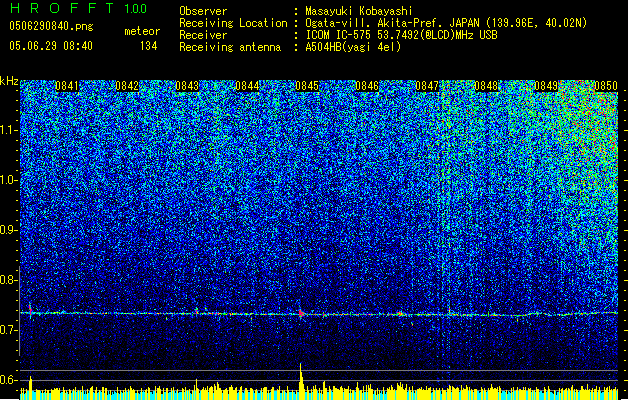The height and width of the screenshot is (400, 629).
Task: Click the Observer label
Action: click(x=203, y=11)
